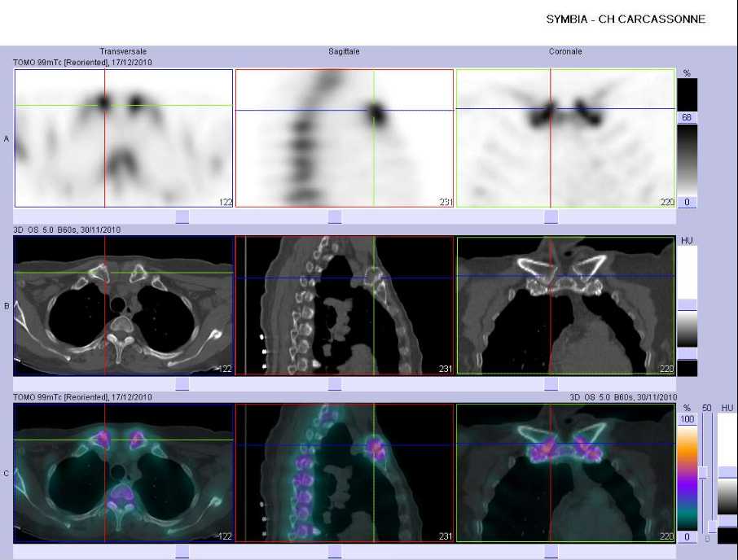Select the fused coronal image in row C
The image size is (738, 560).
coord(566,473)
